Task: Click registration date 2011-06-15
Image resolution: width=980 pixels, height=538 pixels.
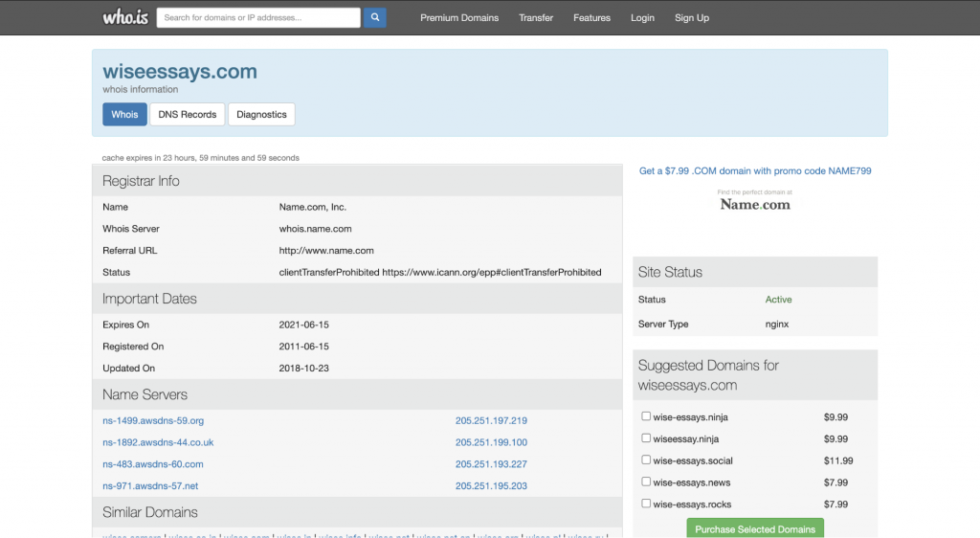Action: [303, 347]
